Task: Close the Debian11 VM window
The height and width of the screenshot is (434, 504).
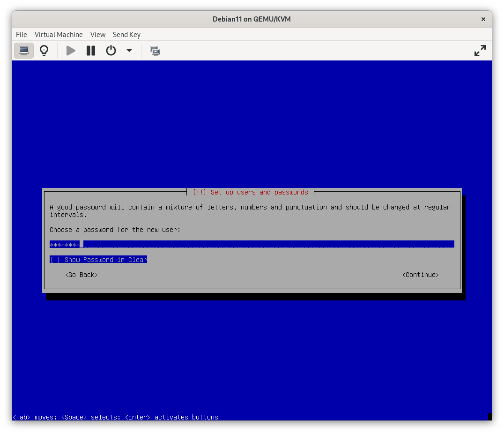Action: pos(483,19)
